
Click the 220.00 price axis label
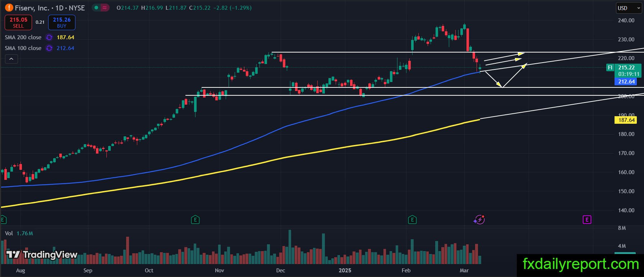point(626,58)
